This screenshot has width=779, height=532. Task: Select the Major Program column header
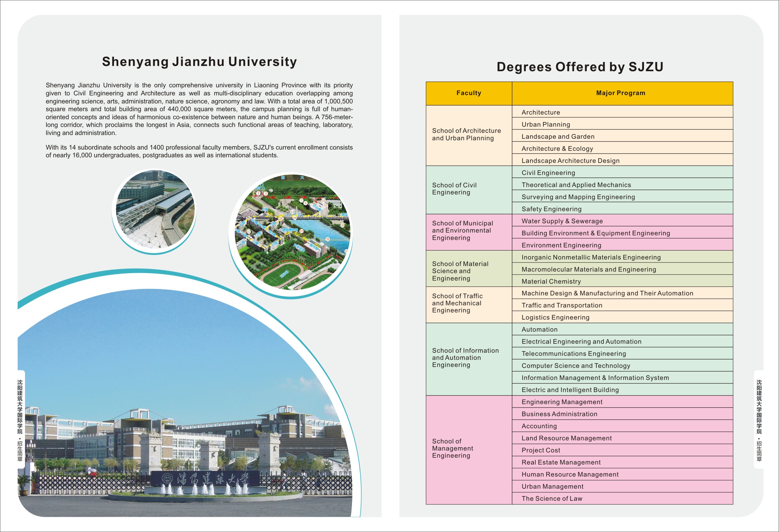coord(622,93)
